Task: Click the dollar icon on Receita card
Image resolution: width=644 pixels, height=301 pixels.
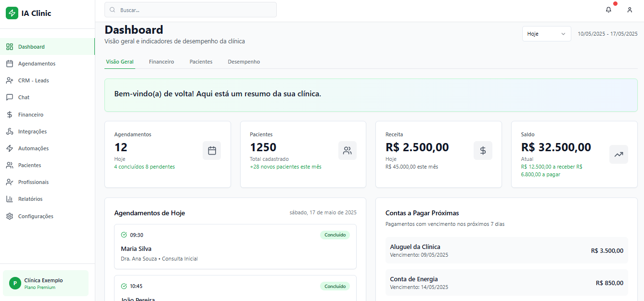Action: click(x=483, y=151)
